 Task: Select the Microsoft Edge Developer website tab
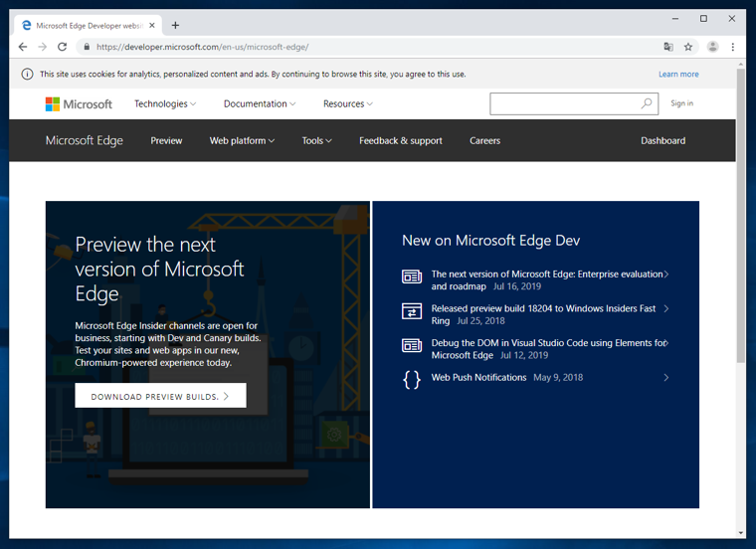[x=89, y=25]
